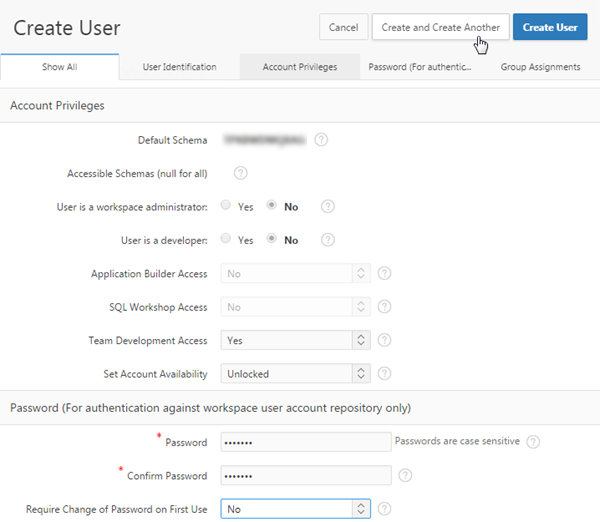Choose No for User is a developer
600x522 pixels.
pyautogui.click(x=272, y=239)
